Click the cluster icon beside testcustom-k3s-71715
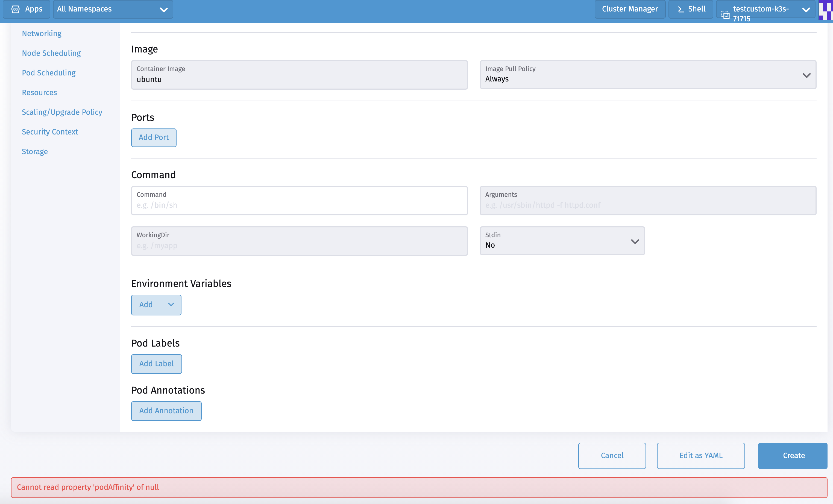 tap(726, 14)
